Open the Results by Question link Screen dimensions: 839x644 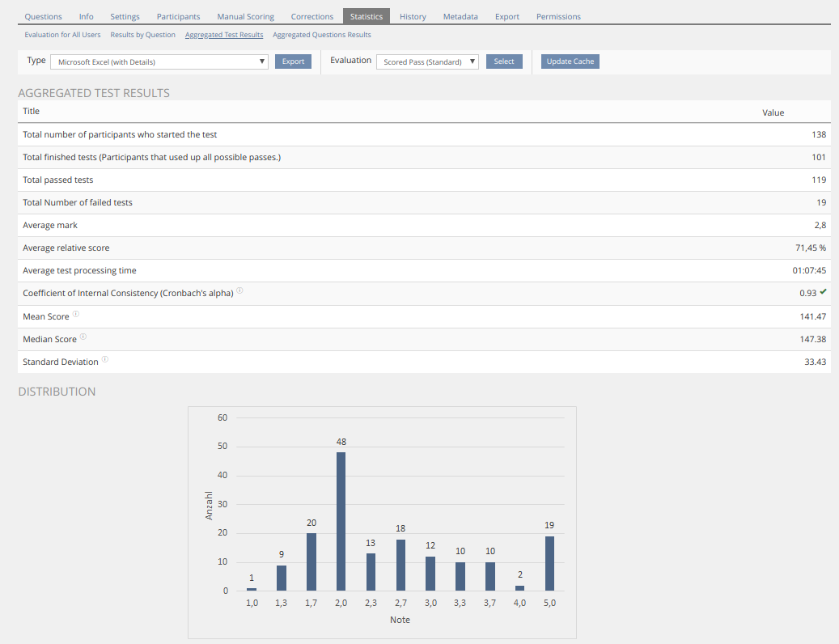click(x=142, y=35)
